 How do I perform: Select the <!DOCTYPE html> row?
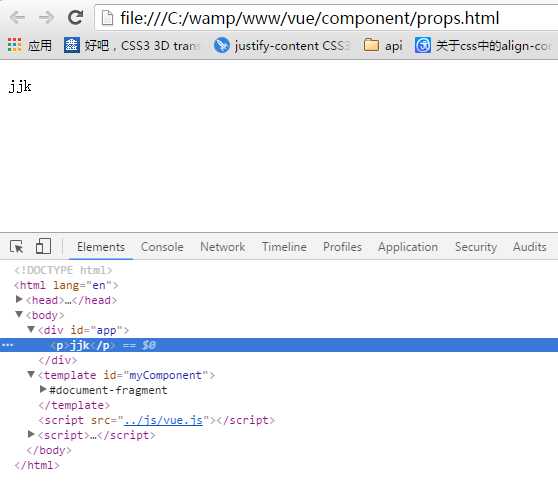coord(63,270)
